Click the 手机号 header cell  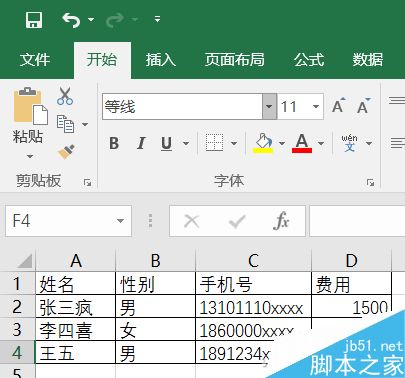coord(253,283)
